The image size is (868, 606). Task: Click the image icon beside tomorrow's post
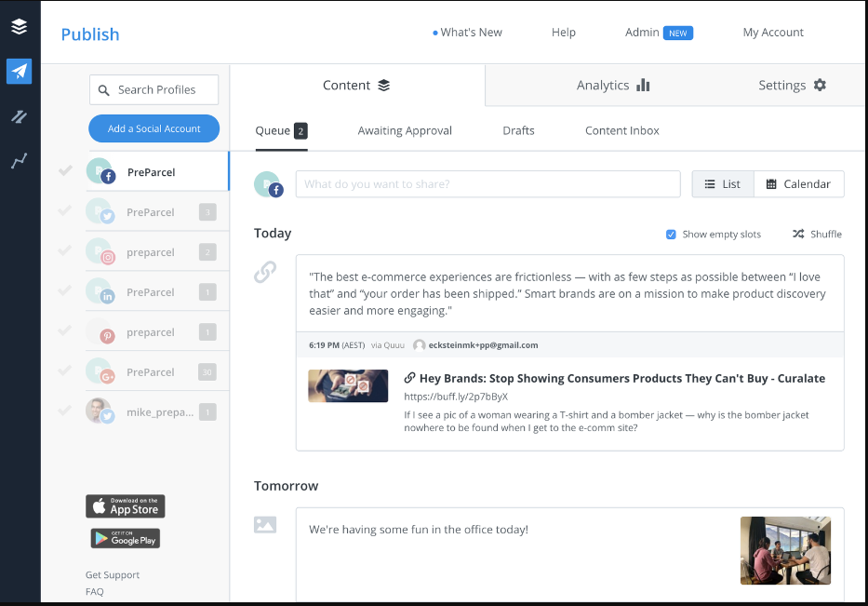(x=265, y=525)
